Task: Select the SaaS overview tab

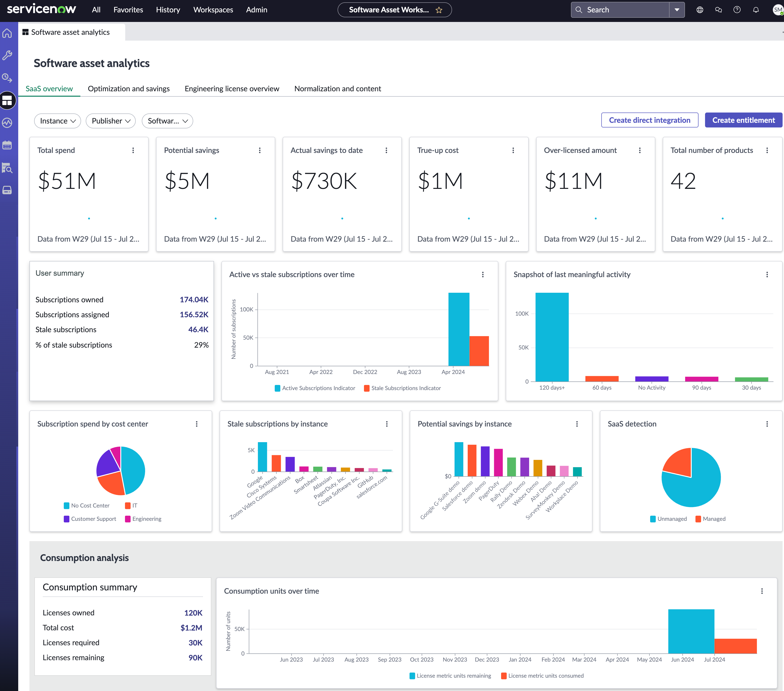Action: click(49, 88)
